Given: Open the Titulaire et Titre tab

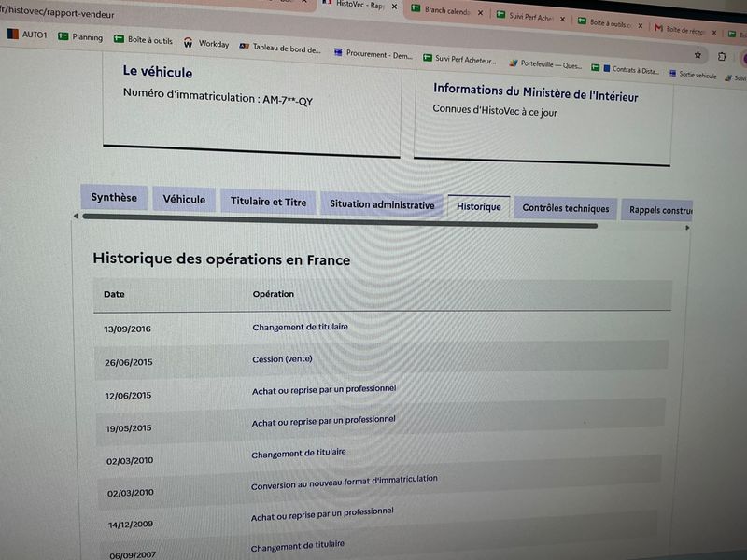Looking at the screenshot, I should click(268, 202).
